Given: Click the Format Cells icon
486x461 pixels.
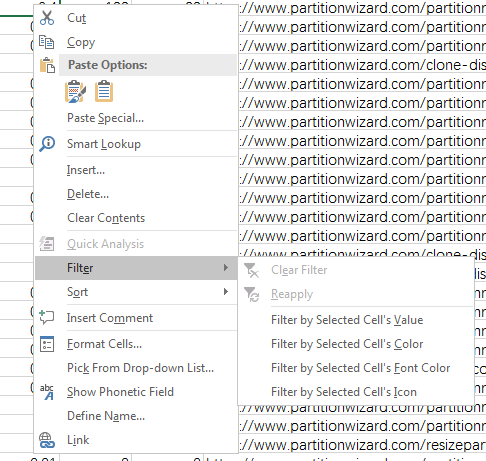Looking at the screenshot, I should (47, 344).
